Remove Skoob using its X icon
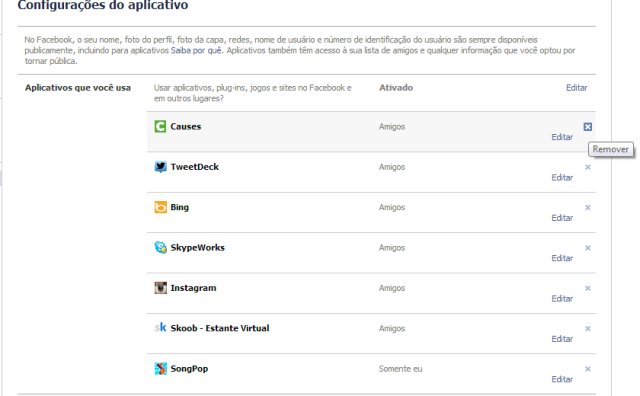The height and width of the screenshot is (396, 640). point(587,329)
